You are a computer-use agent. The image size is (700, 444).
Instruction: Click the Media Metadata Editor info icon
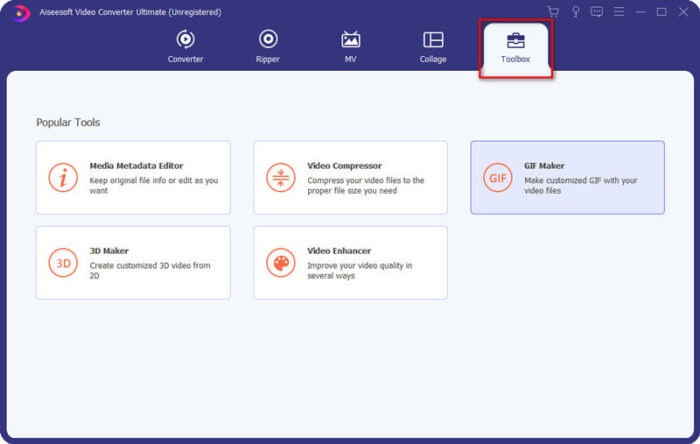coord(63,178)
